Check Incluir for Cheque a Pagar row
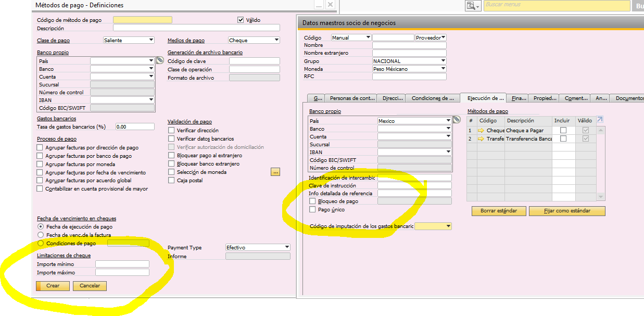This screenshot has height=316, width=644. (x=563, y=131)
